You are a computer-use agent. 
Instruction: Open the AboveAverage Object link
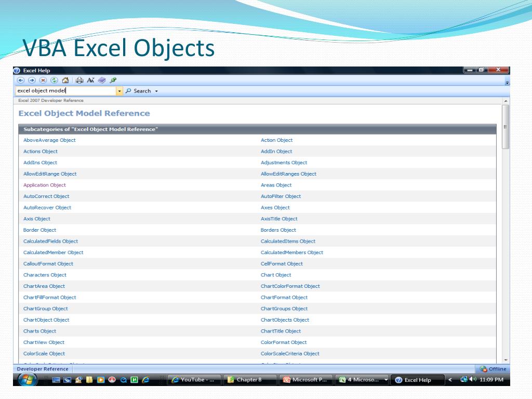coord(49,140)
